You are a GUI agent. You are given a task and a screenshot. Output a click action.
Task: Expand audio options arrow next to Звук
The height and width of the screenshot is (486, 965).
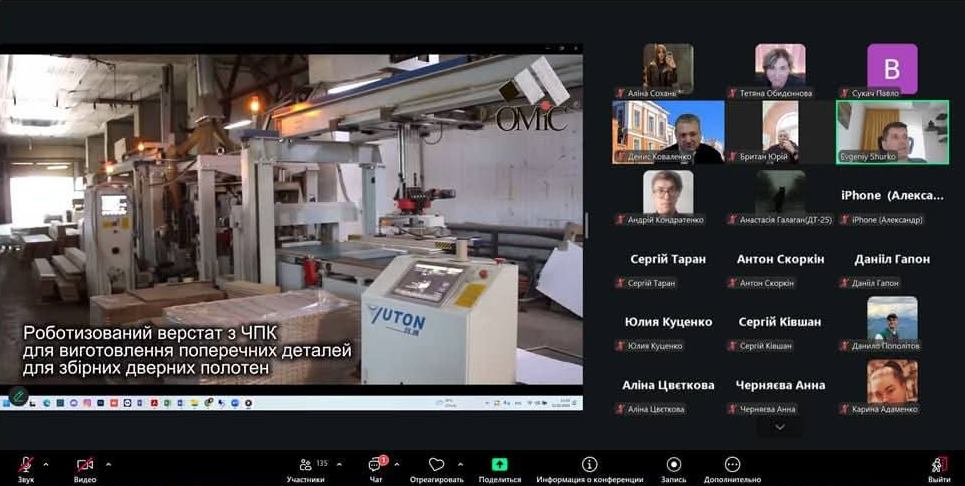pyautogui.click(x=49, y=464)
